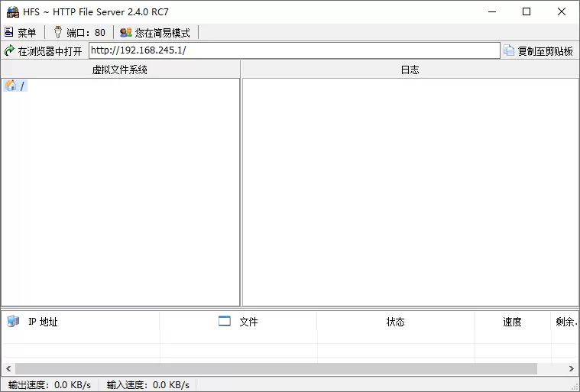Click the window icon beside 文件
The image size is (580, 392).
[x=225, y=321]
